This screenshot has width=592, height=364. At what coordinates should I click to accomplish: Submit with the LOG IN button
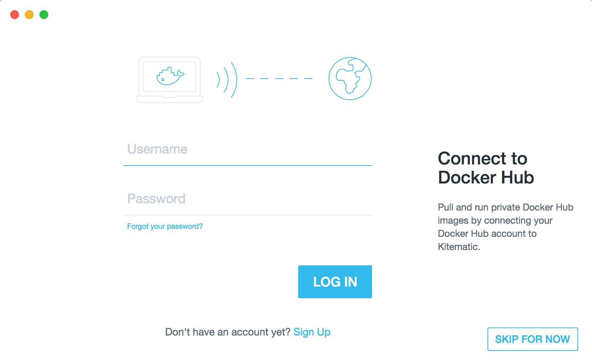tap(335, 282)
